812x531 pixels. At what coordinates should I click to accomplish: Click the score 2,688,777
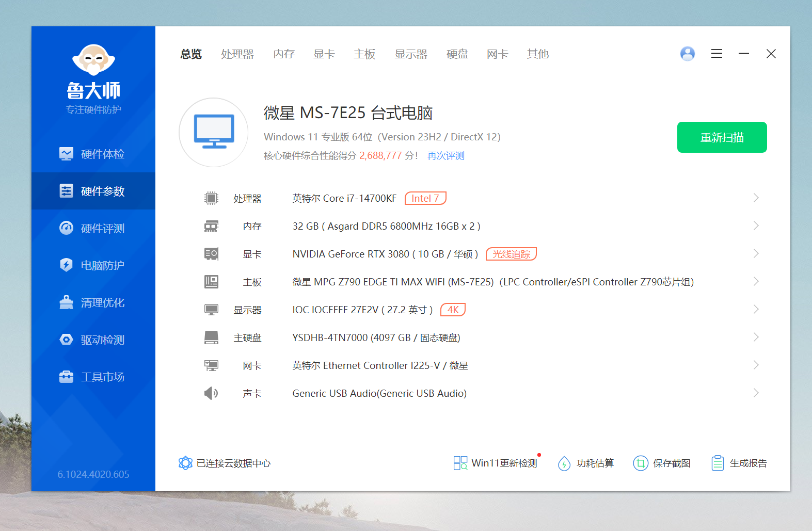pyautogui.click(x=380, y=156)
